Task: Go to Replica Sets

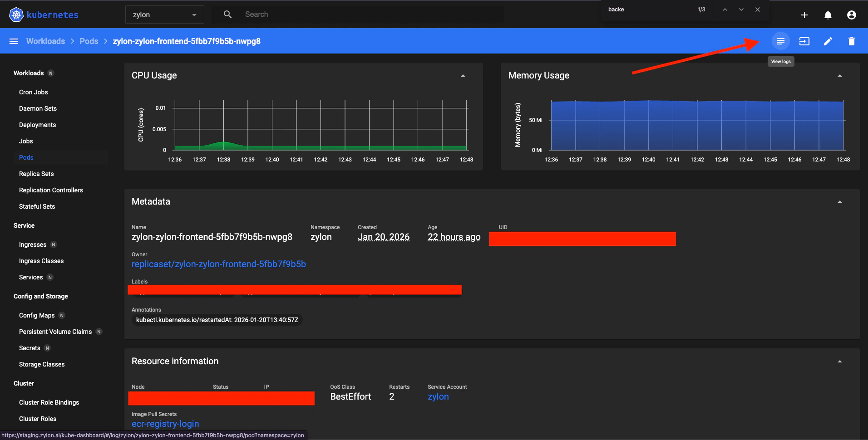Action: click(x=36, y=174)
